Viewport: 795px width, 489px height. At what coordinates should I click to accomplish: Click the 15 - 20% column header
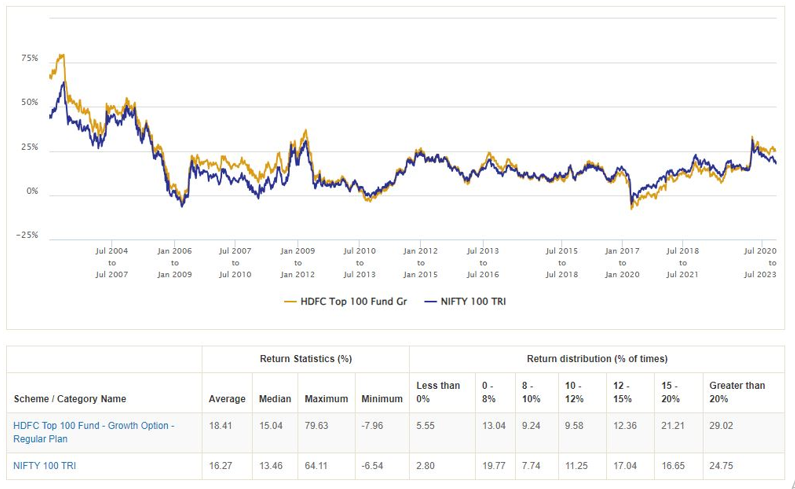[x=670, y=392]
